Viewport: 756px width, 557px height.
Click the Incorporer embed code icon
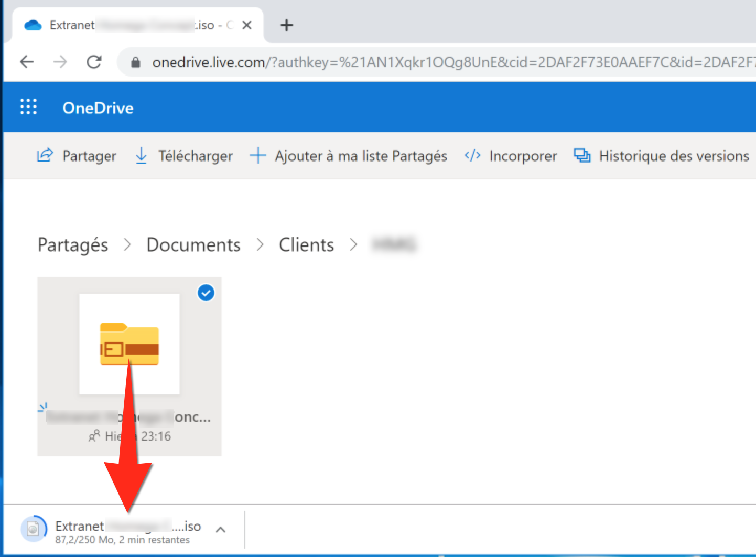[x=472, y=156]
